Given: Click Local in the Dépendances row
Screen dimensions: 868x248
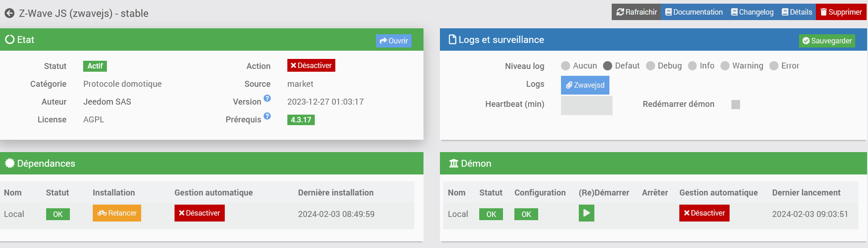Looking at the screenshot, I should [x=14, y=214].
